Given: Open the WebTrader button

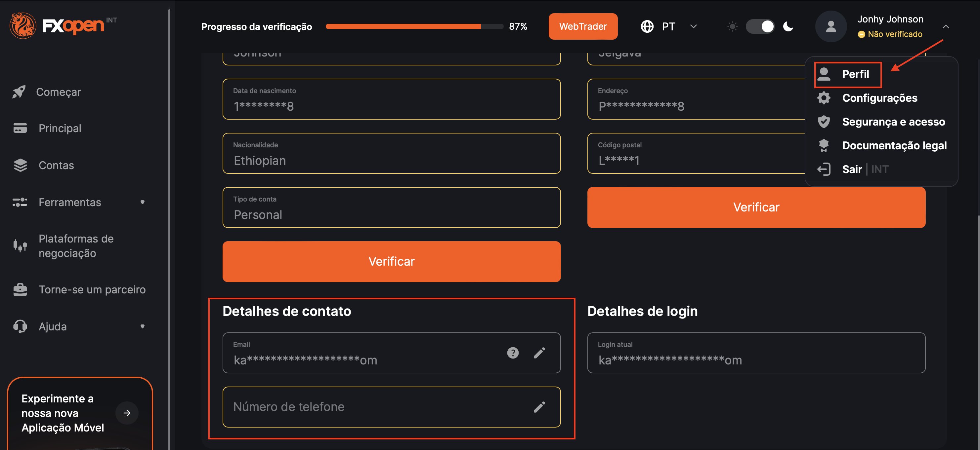Looking at the screenshot, I should pos(582,26).
